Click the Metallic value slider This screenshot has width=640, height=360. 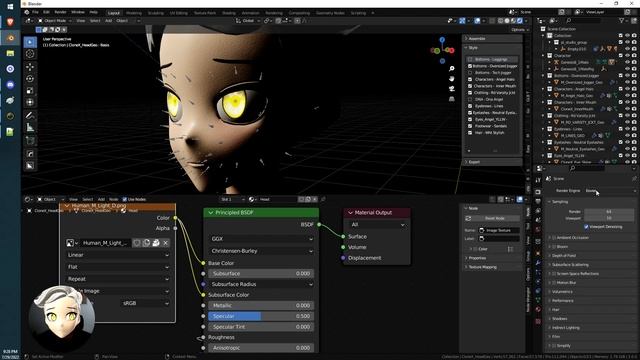[x=261, y=306]
